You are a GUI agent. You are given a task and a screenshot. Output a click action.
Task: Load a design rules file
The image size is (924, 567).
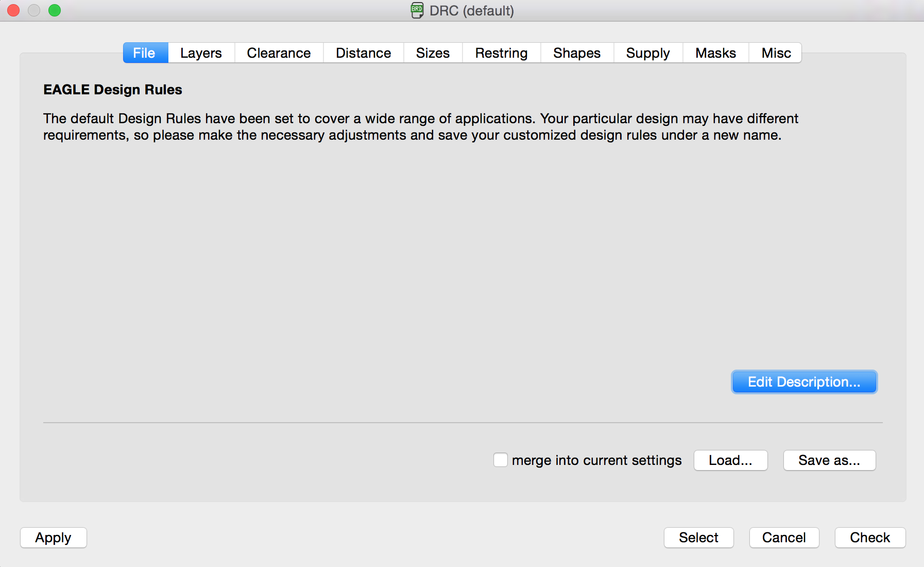730,460
